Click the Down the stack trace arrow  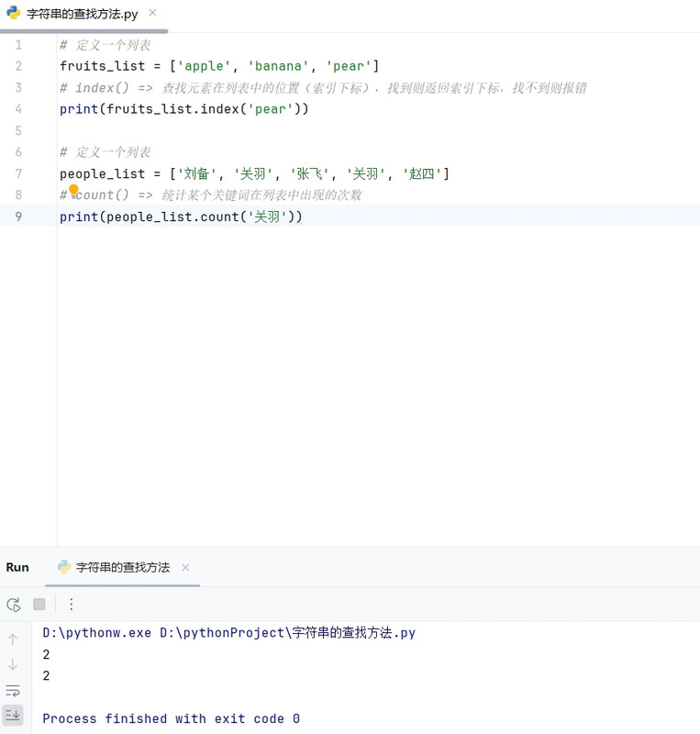pyautogui.click(x=13, y=664)
